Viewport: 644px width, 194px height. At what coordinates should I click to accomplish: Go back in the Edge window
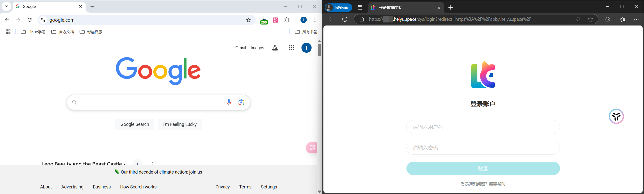331,19
